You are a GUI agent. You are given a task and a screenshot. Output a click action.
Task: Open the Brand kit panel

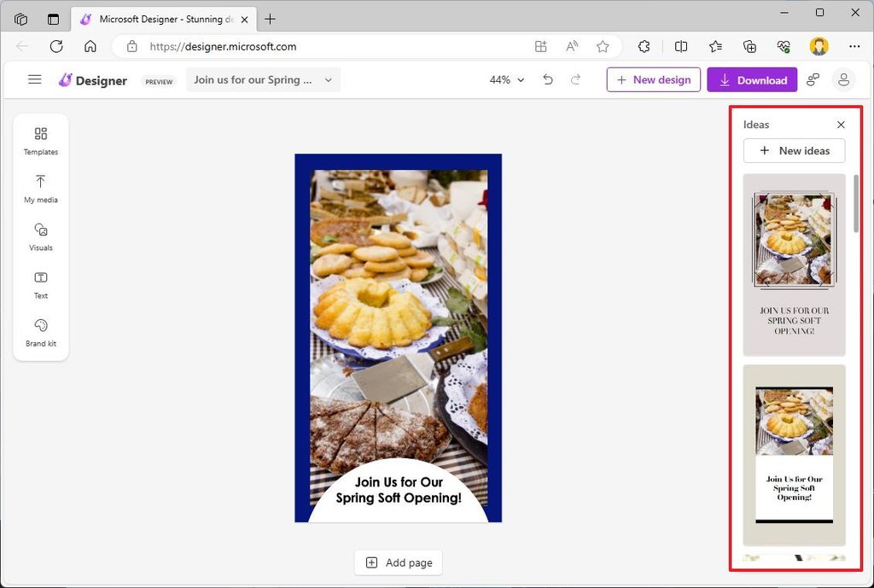[x=40, y=333]
